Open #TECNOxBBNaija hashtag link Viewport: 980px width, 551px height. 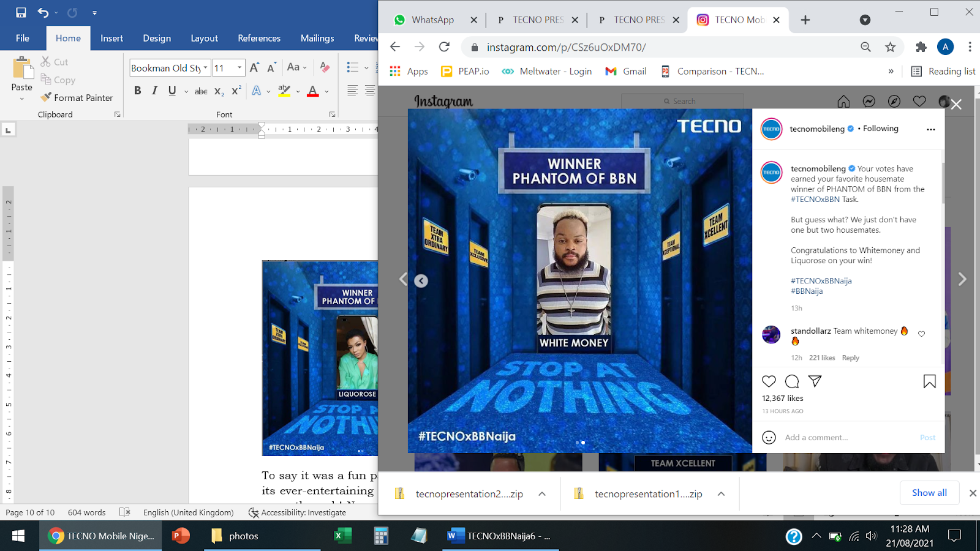point(821,281)
